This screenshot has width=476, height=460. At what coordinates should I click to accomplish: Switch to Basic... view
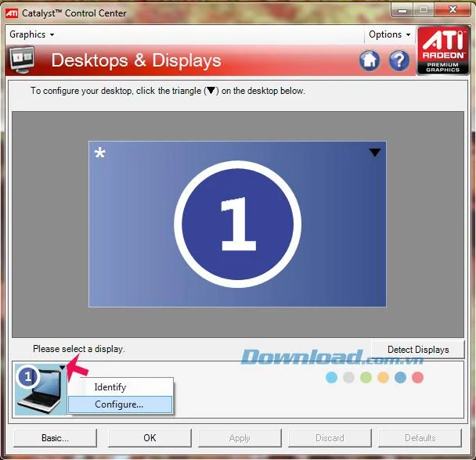tap(55, 438)
